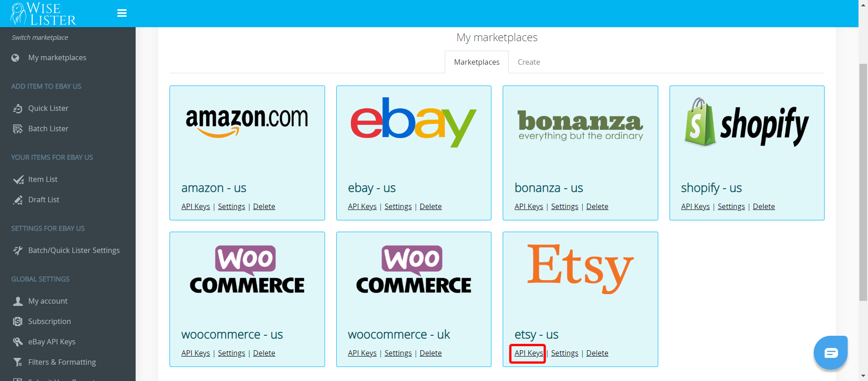Screen dimensions: 868x381
Task: Open API Keys for woocommerce - uk
Action: click(362, 353)
